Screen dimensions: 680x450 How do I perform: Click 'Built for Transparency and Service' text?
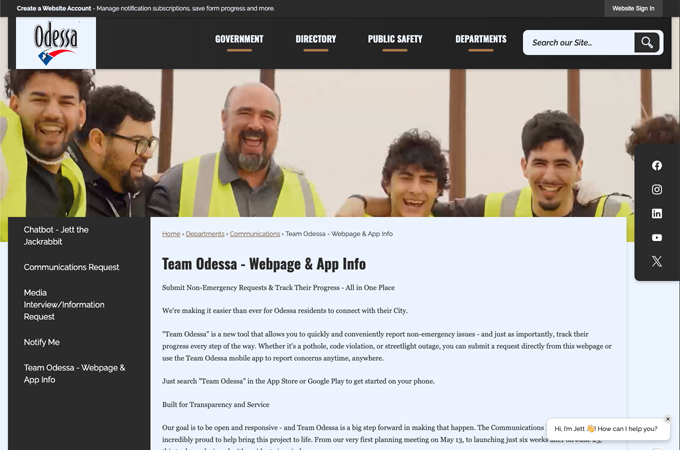216,404
